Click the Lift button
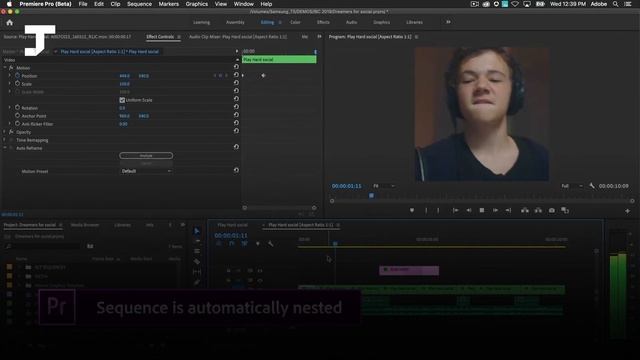 [x=525, y=210]
